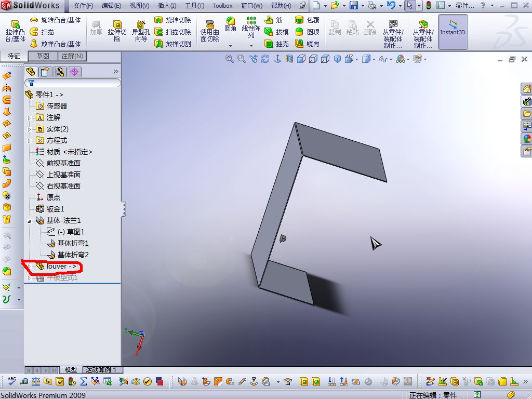Select the Wrap (包覆) feature

tap(308, 20)
